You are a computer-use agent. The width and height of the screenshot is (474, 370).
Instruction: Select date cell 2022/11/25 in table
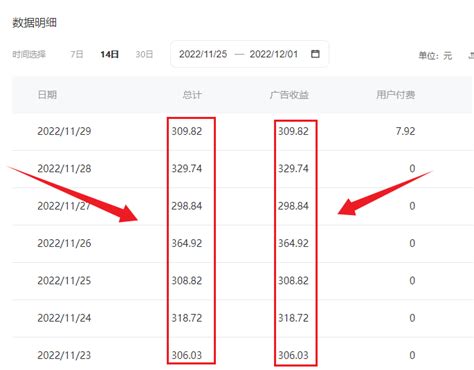coord(64,281)
